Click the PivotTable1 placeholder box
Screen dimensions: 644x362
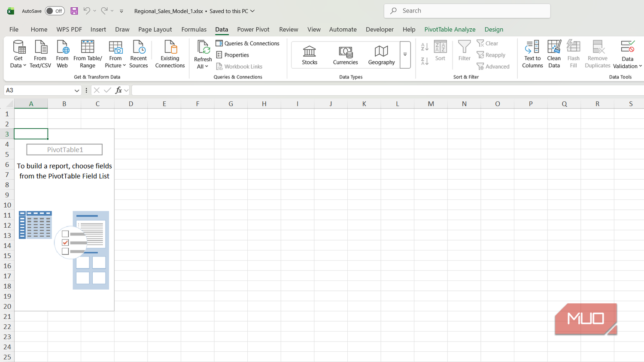pos(64,149)
